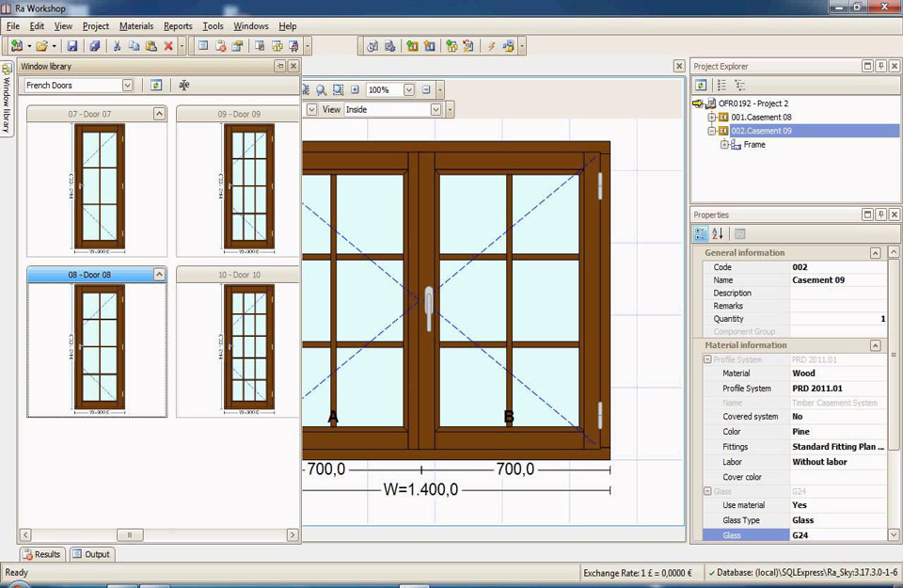Collapse the General information section
Viewport: 903px width, 588px height.
[x=876, y=253]
